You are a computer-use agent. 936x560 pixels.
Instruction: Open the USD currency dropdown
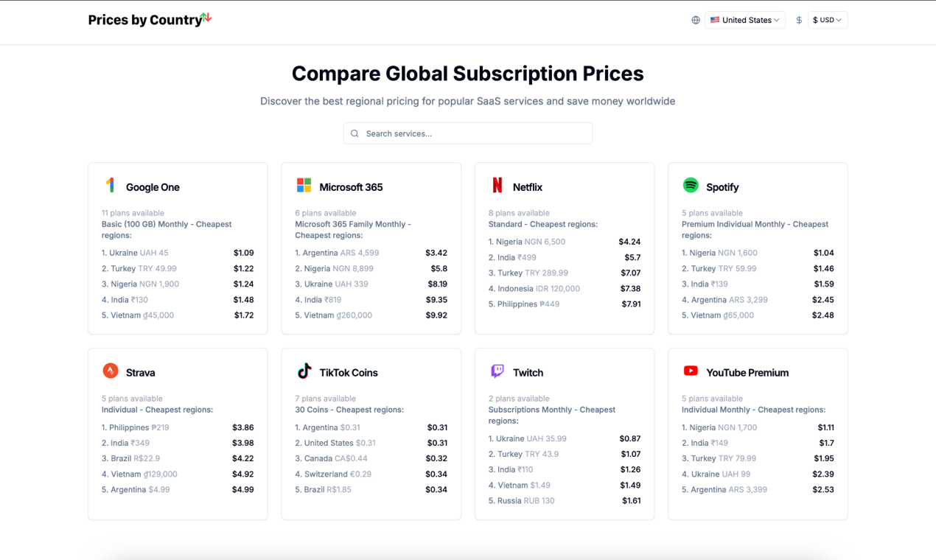tap(827, 20)
